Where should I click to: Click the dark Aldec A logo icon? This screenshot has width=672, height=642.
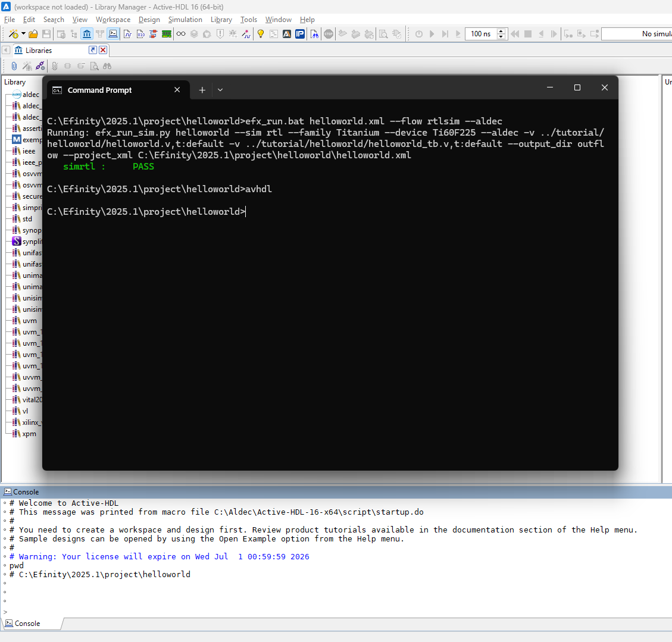point(287,34)
